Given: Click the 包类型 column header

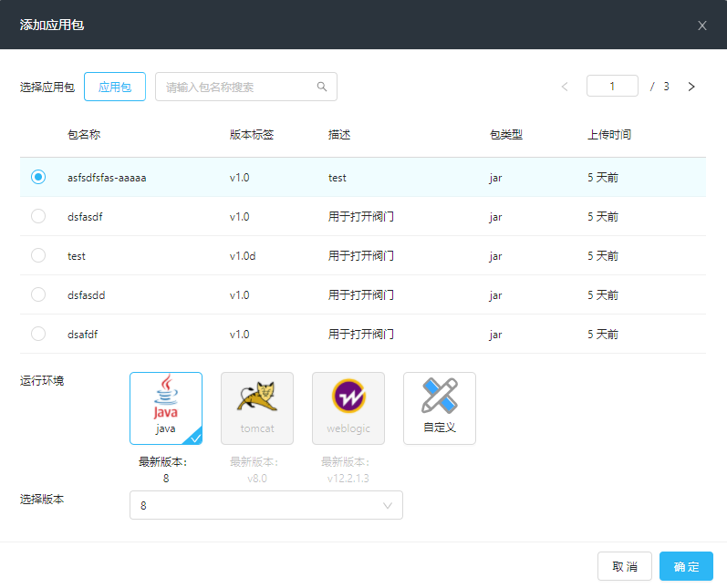Looking at the screenshot, I should (x=506, y=135).
